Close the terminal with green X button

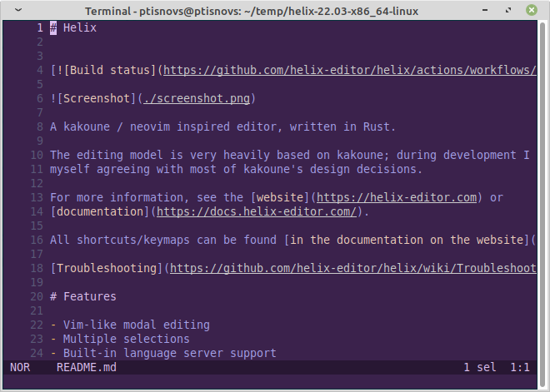[x=532, y=10]
